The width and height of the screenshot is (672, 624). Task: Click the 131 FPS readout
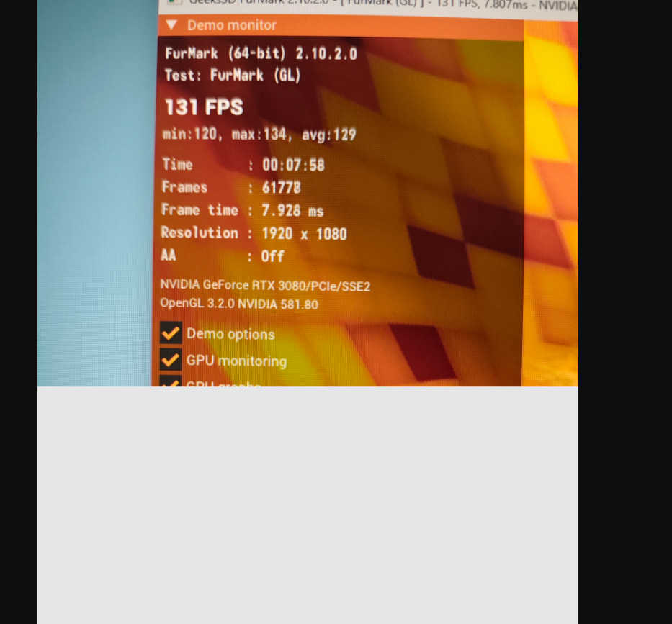[x=204, y=107]
